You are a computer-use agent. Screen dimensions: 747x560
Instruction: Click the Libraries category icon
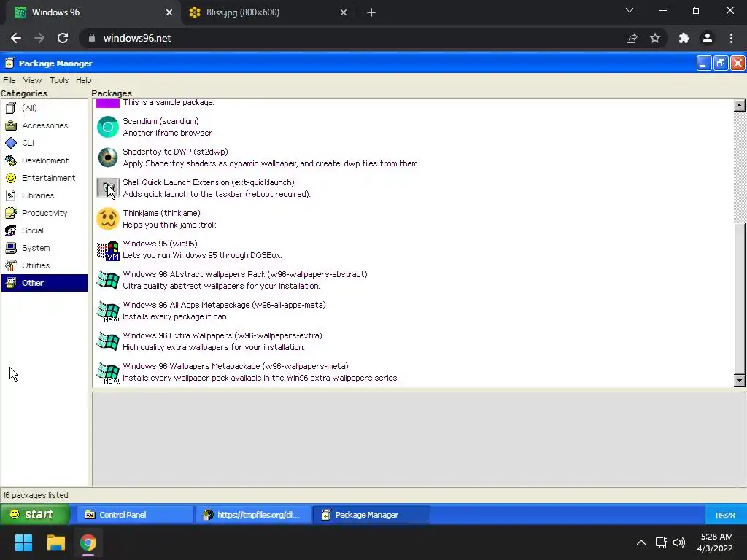click(x=10, y=195)
